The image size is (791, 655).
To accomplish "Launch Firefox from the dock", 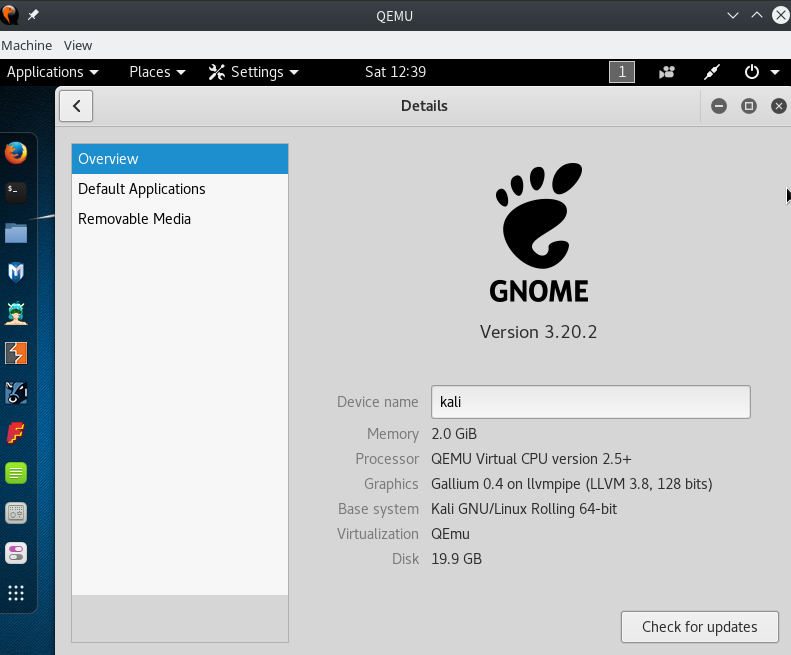I will pyautogui.click(x=16, y=153).
